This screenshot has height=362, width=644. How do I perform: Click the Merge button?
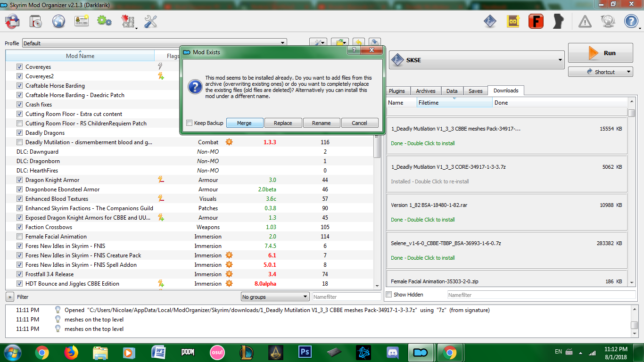pyautogui.click(x=244, y=123)
